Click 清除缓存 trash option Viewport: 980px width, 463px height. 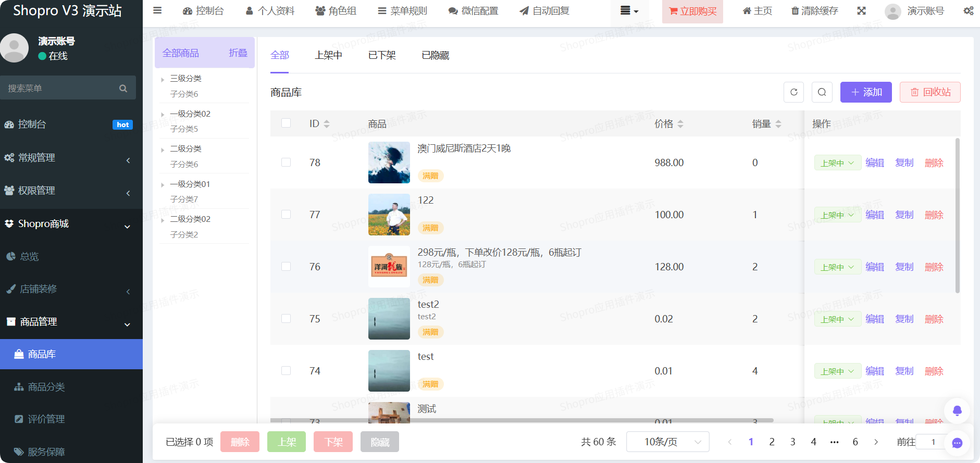pyautogui.click(x=815, y=11)
